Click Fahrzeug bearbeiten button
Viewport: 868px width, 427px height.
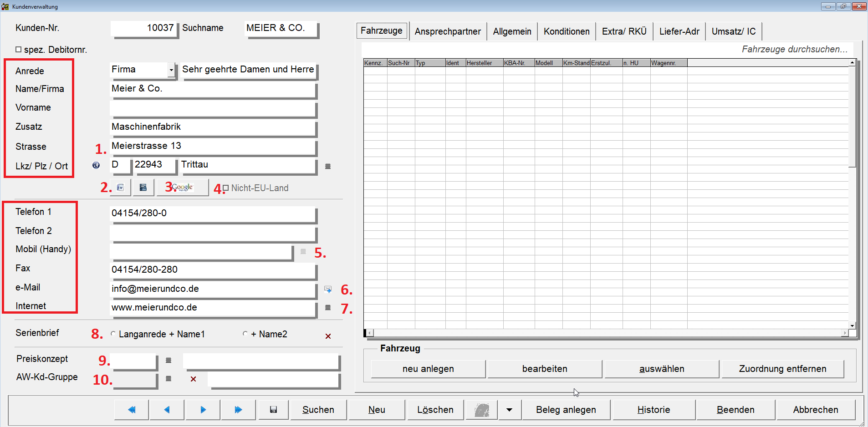click(545, 369)
